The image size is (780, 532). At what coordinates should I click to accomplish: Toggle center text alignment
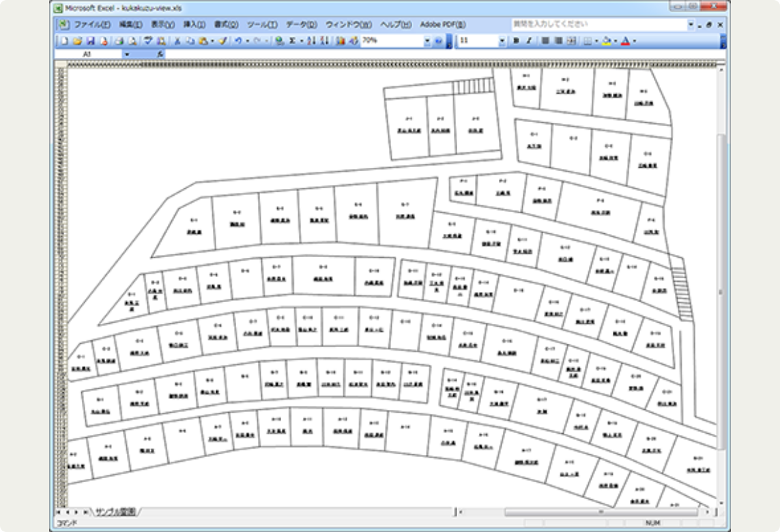click(558, 41)
